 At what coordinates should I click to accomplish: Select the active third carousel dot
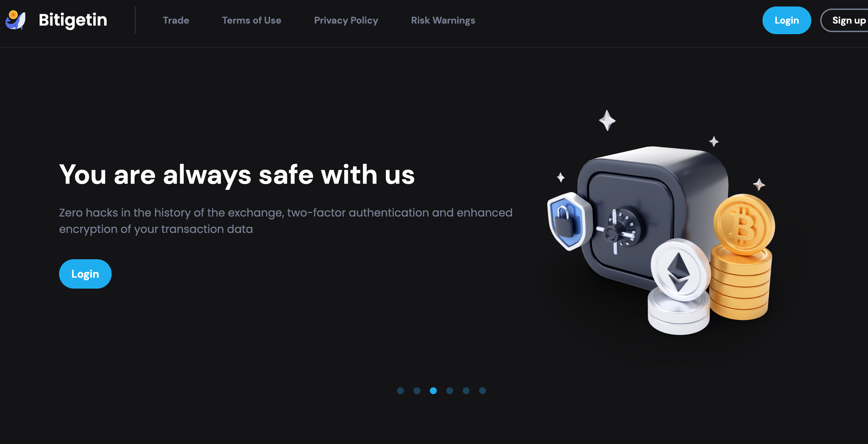tap(433, 391)
